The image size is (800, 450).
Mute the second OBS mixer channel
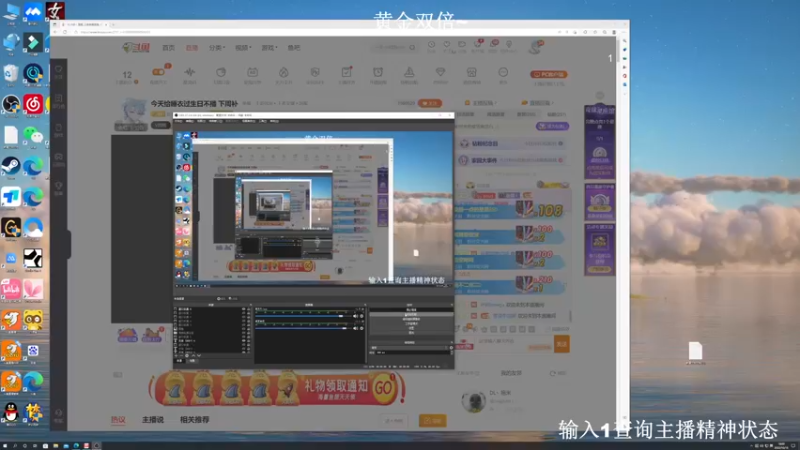pyautogui.click(x=356, y=328)
